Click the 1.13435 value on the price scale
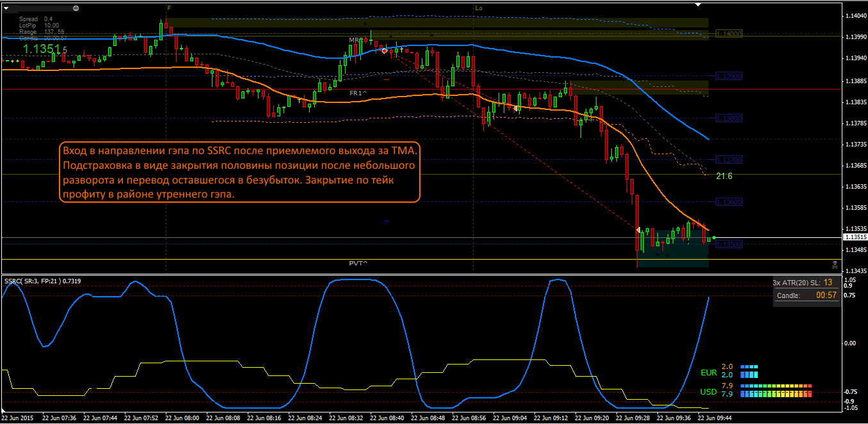 click(855, 271)
